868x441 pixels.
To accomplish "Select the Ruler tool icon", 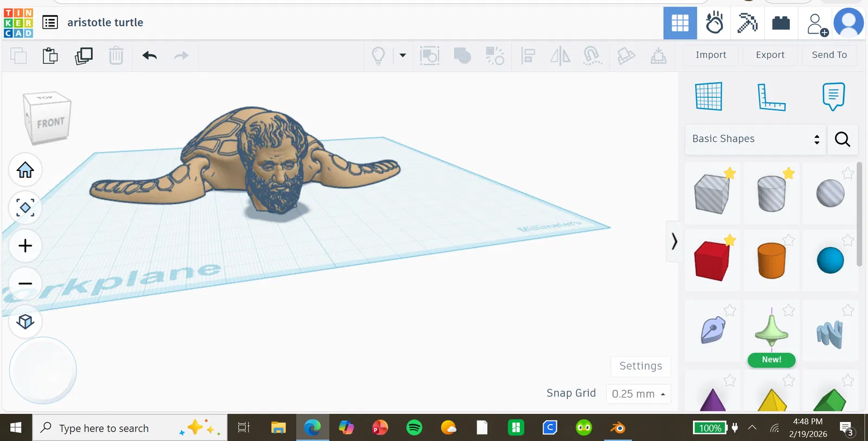I will coord(771,97).
